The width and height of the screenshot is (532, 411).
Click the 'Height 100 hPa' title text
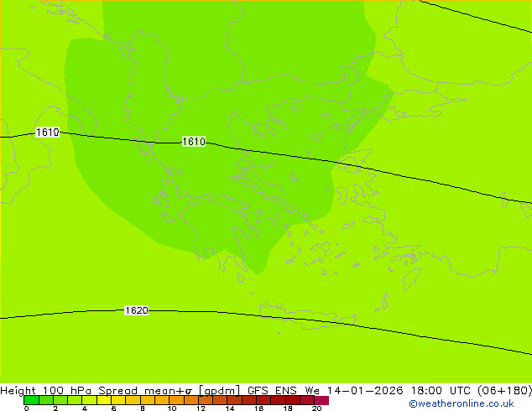(x=46, y=391)
